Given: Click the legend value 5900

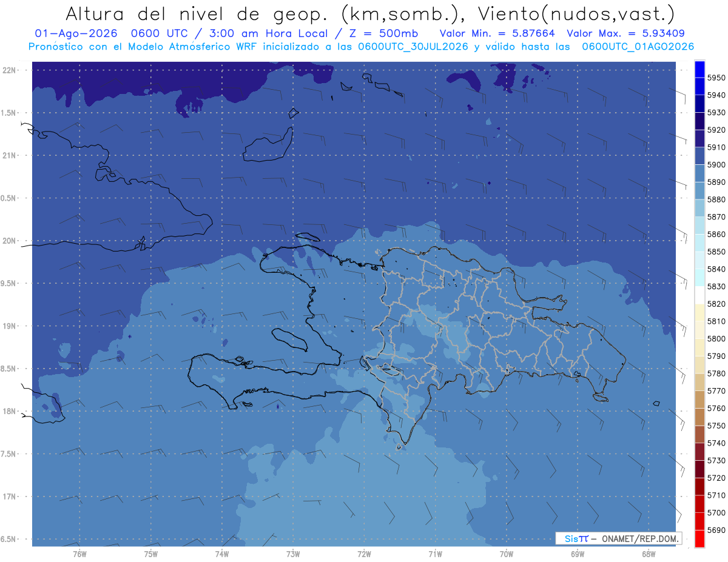Looking at the screenshot, I should 716,164.
